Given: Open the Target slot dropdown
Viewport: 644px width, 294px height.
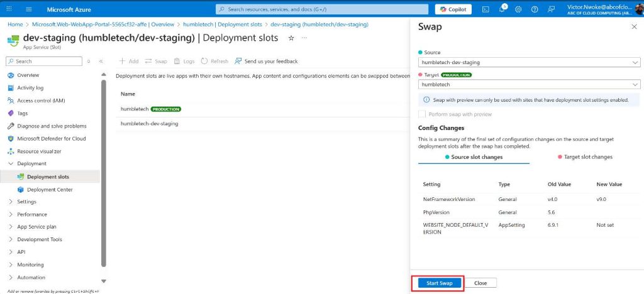Looking at the screenshot, I should coord(529,84).
